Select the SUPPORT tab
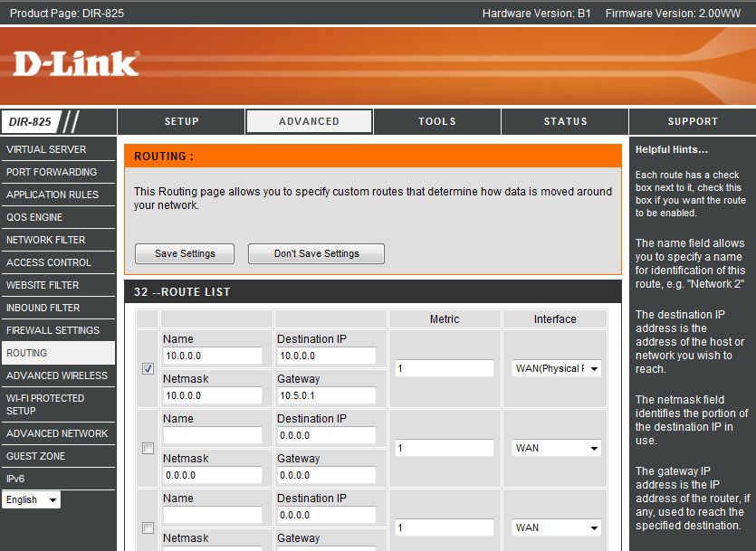The width and height of the screenshot is (756, 551). 693,121
